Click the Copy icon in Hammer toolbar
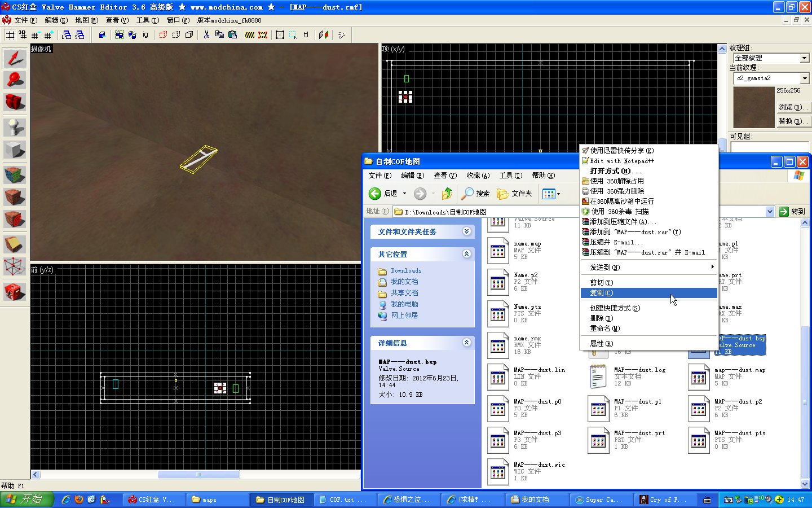The width and height of the screenshot is (812, 508). point(219,35)
